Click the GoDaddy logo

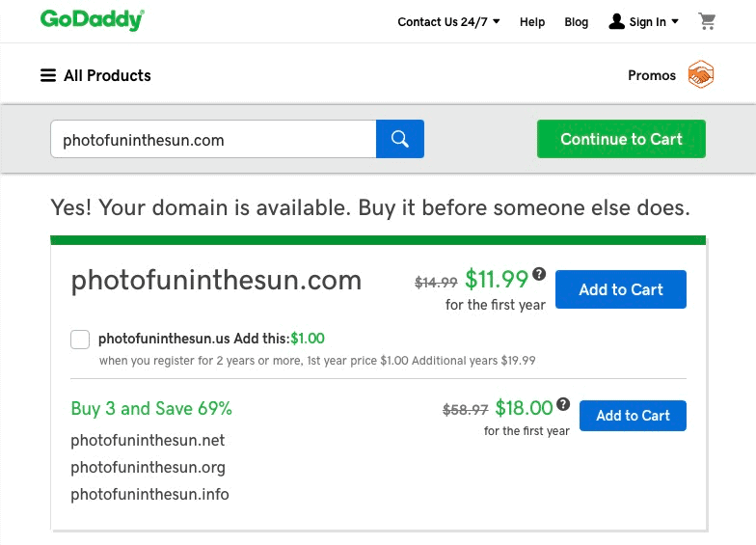pyautogui.click(x=93, y=20)
